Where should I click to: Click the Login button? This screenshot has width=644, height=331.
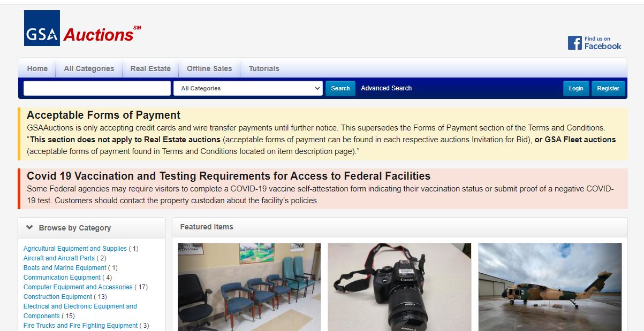point(576,88)
